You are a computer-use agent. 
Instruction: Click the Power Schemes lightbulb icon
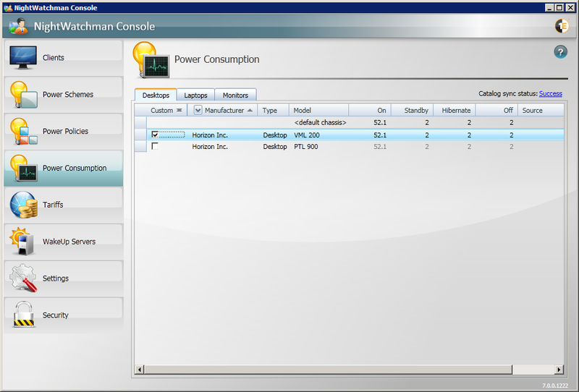click(22, 95)
